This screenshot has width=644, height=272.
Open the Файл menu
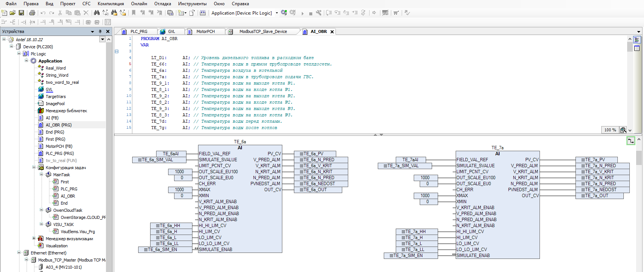[x=11, y=4]
